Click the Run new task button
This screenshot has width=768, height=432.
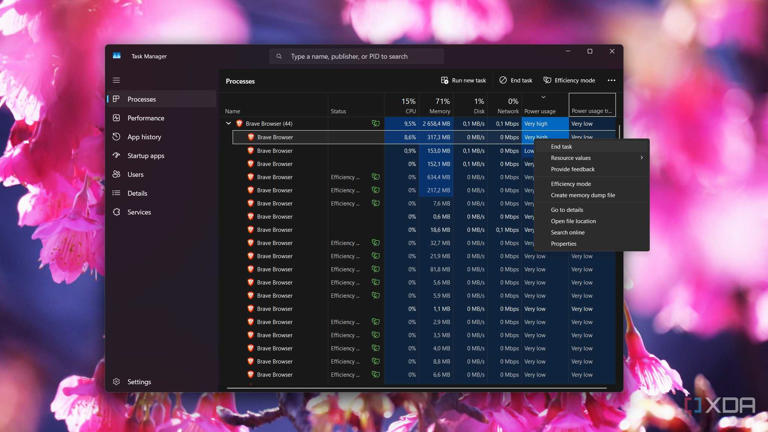463,80
